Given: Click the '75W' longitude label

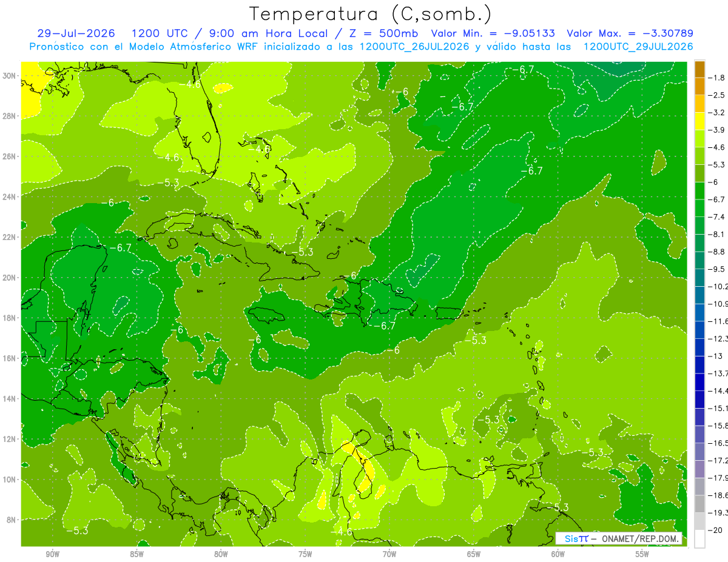Looking at the screenshot, I should 305,554.
